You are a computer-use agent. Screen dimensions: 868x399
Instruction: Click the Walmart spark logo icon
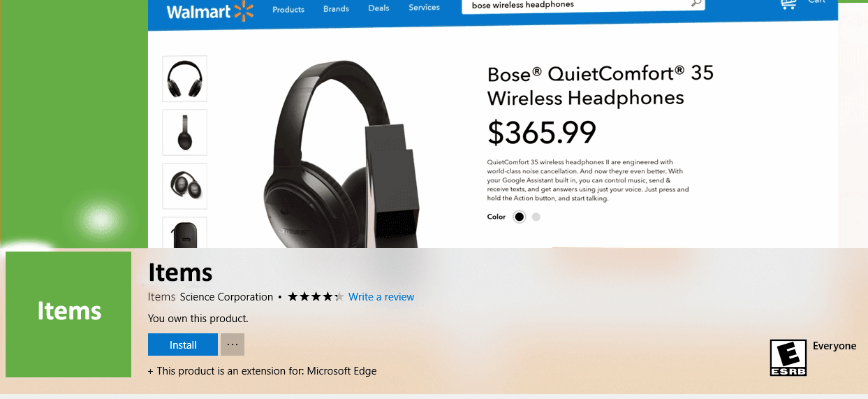244,10
